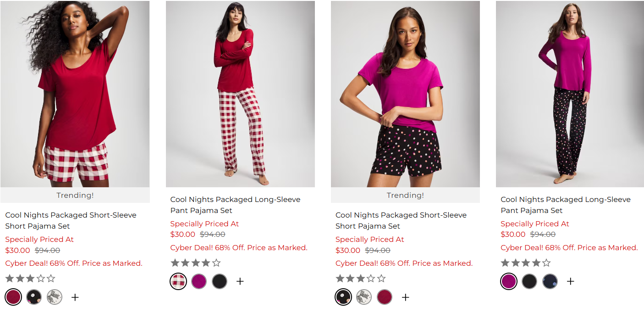Screen dimensions: 644x319
Task: Select black swatch on magenta long-sleeve pant set
Action: tap(529, 281)
